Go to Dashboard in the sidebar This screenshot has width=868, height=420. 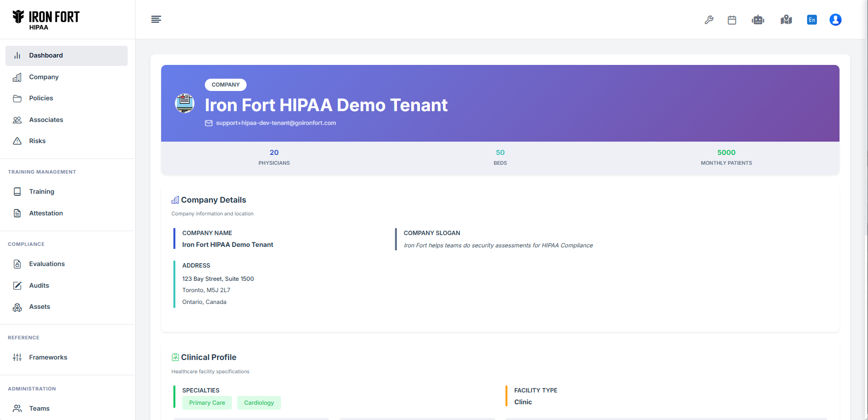46,56
